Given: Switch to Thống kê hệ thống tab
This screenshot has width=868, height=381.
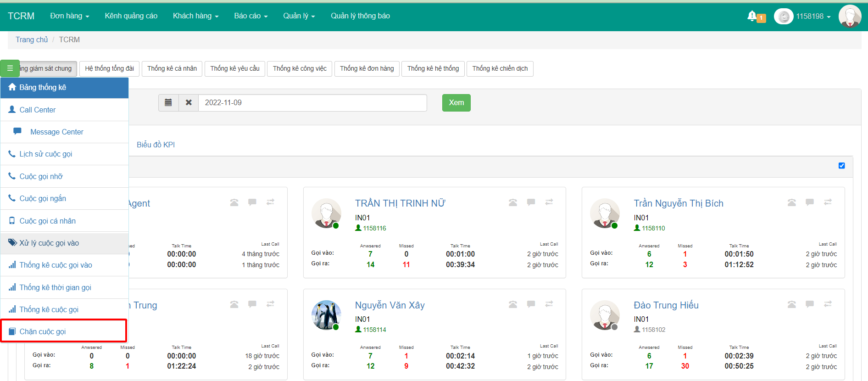Looking at the screenshot, I should [x=433, y=68].
